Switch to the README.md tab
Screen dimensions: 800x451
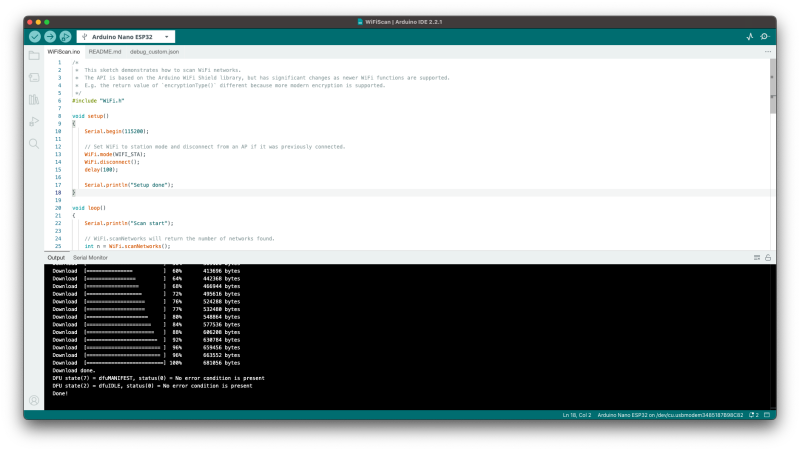tap(105, 52)
